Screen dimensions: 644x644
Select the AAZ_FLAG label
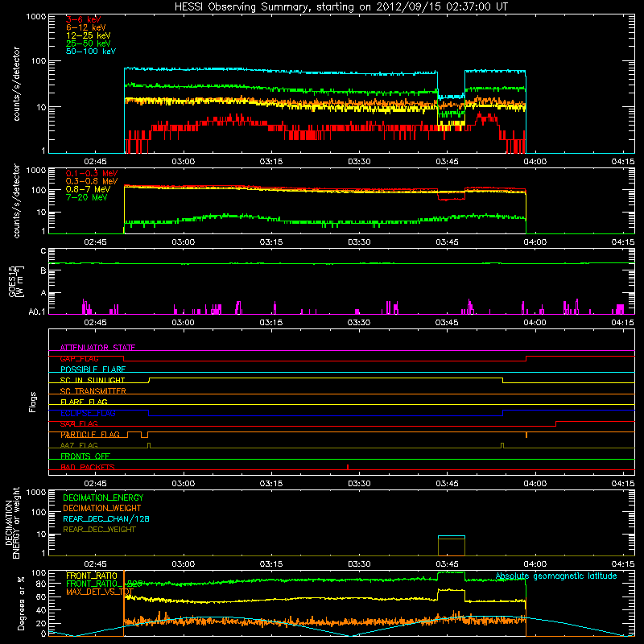coord(79,446)
